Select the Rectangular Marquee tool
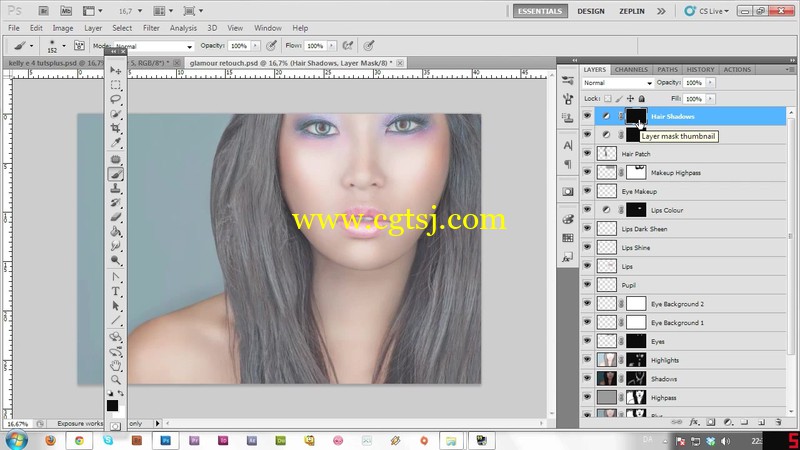 click(116, 85)
